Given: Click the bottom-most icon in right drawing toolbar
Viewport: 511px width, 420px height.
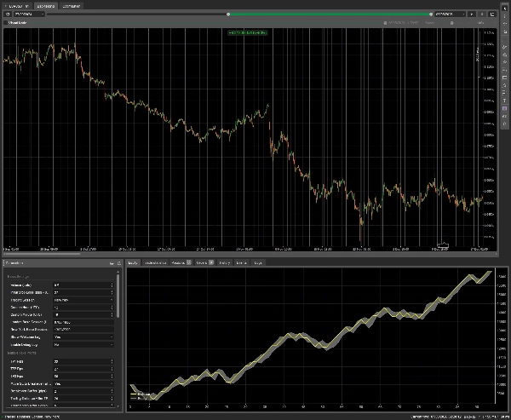Looking at the screenshot, I should pos(505,124).
